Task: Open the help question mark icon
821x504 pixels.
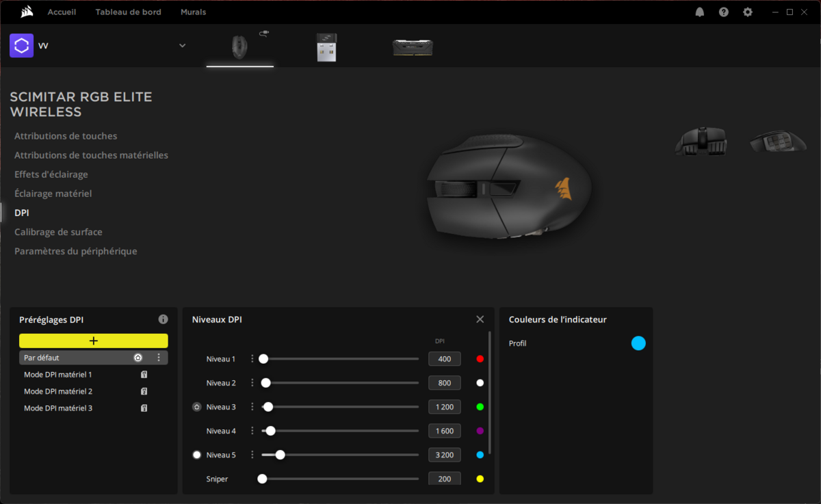Action: 724,12
